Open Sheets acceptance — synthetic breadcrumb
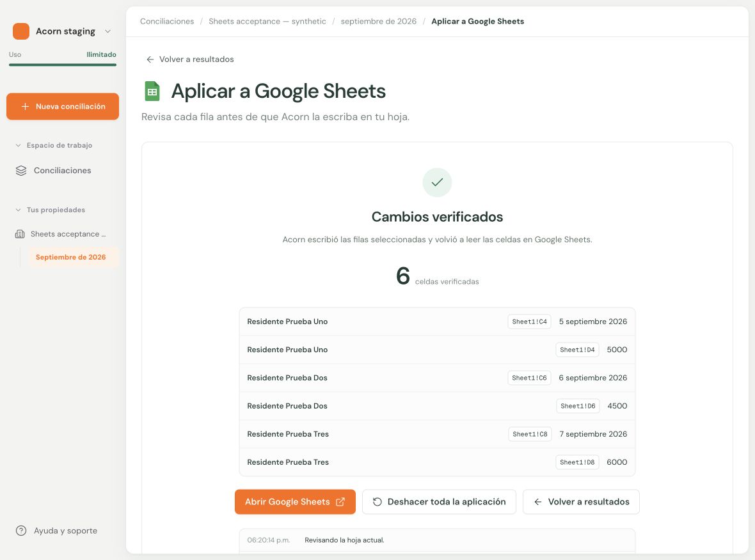This screenshot has height=560, width=755. coord(267,21)
